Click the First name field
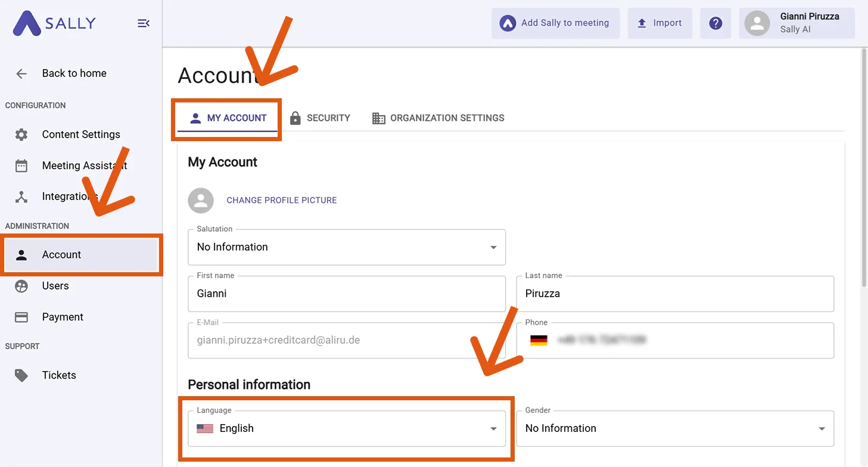 pos(347,294)
